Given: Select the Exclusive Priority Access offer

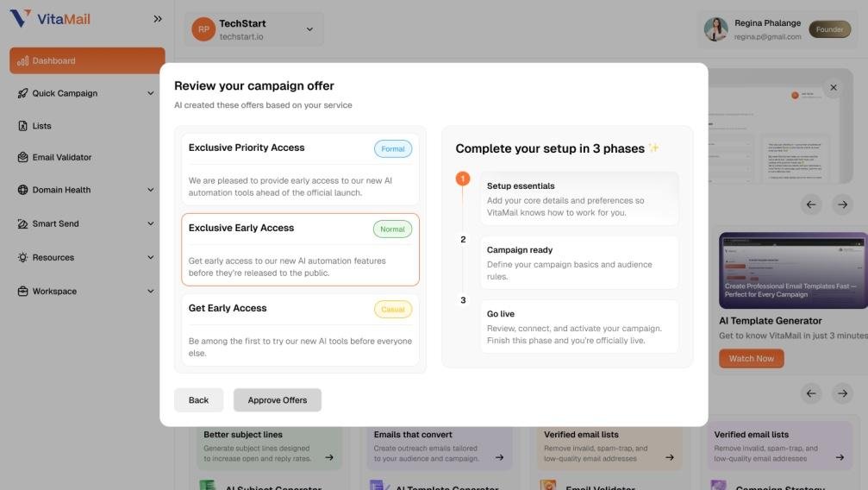Looking at the screenshot, I should [300, 170].
